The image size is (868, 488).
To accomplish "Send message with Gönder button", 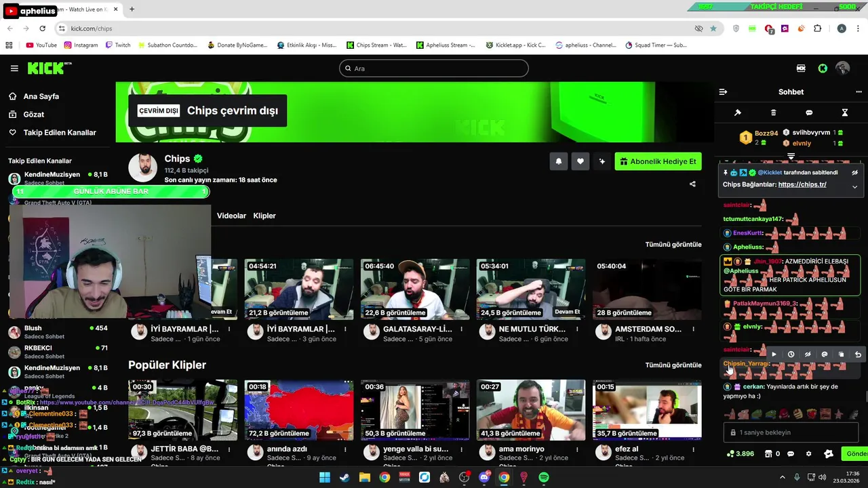I will [x=855, y=454].
